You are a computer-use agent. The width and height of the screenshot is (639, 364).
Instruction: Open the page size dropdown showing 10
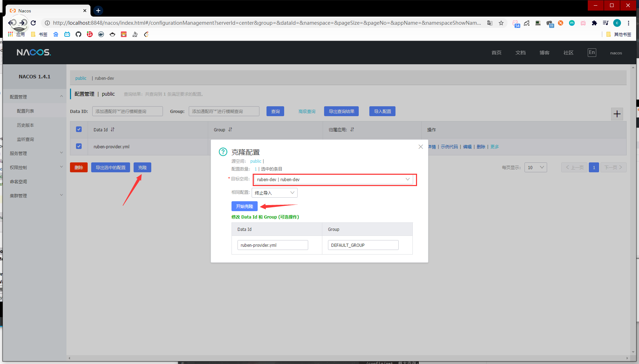click(535, 167)
